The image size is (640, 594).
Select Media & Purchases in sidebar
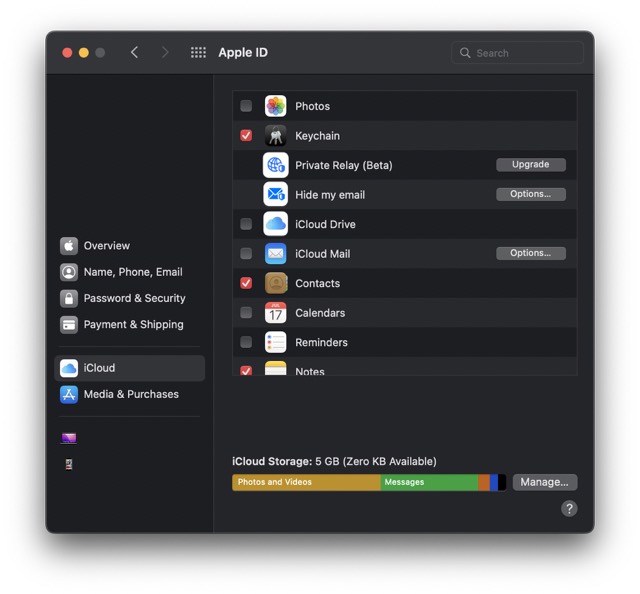pos(130,394)
